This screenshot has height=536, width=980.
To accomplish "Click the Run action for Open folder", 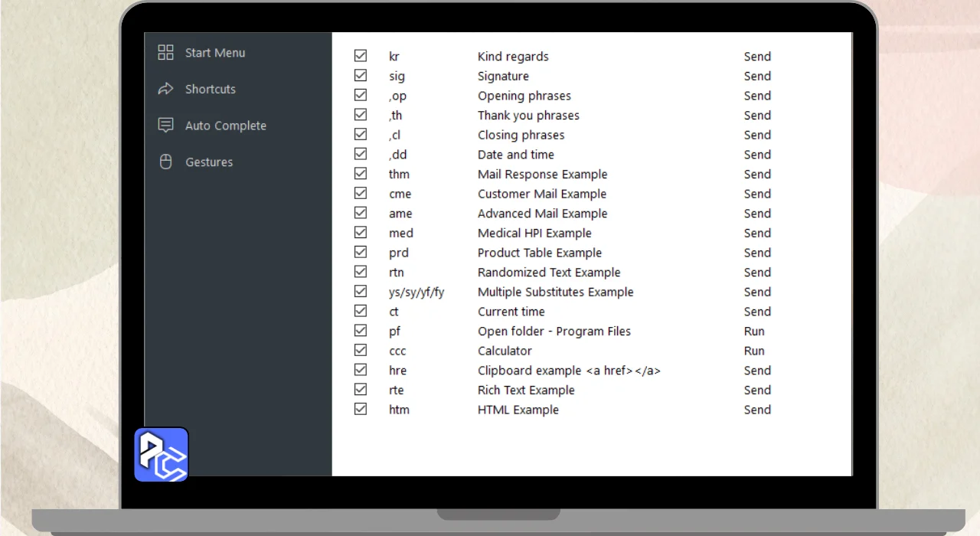I will [754, 332].
